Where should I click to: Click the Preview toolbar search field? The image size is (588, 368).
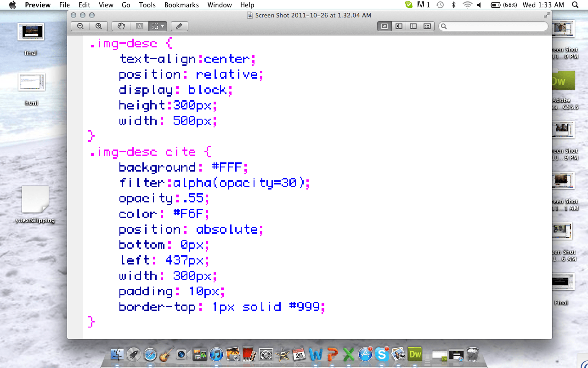point(494,26)
